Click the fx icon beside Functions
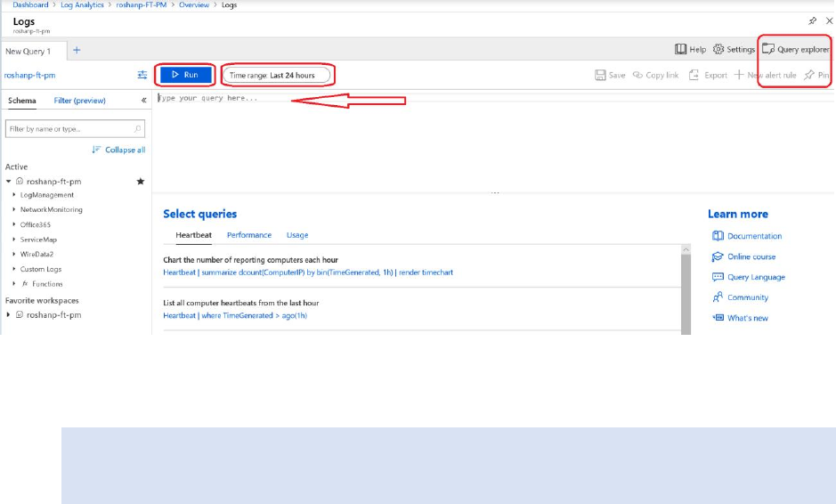Screen dimensions: 836x504 coord(25,284)
